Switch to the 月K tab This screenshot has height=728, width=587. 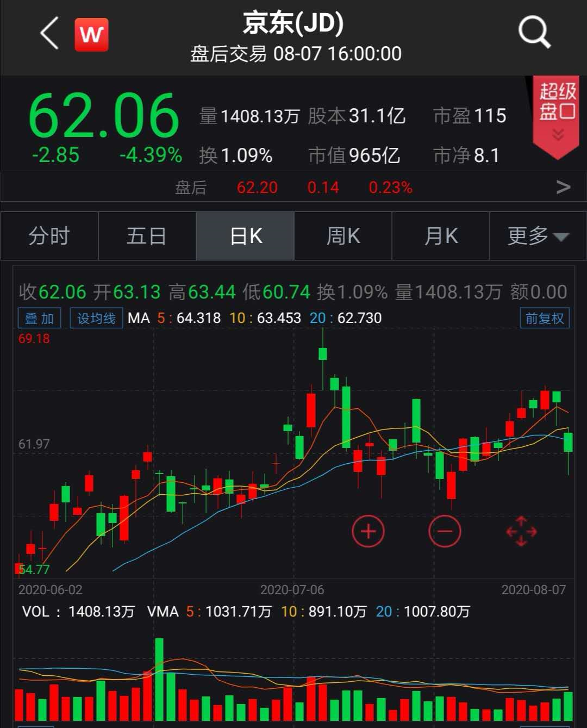tap(441, 236)
